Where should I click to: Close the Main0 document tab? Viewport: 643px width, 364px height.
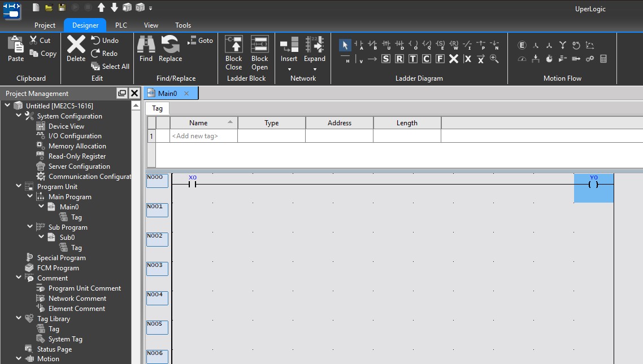pos(186,93)
